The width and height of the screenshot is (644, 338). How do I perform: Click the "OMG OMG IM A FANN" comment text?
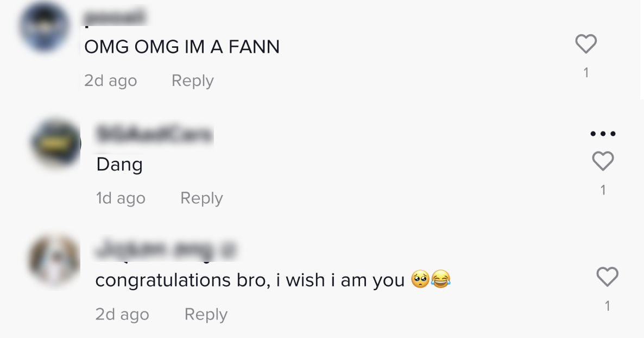point(182,47)
